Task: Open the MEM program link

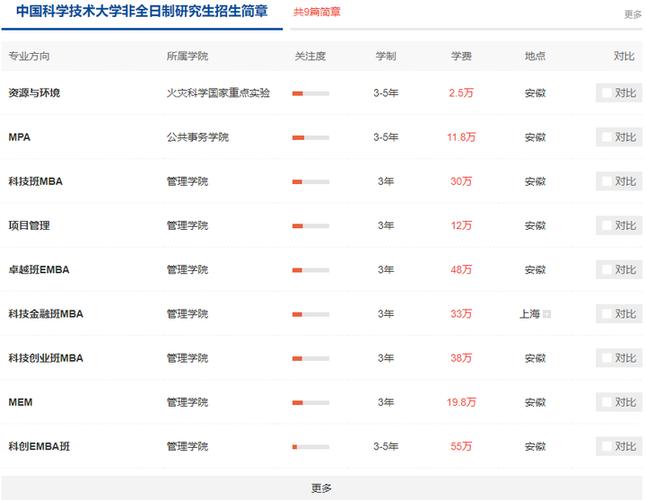Action: [20, 402]
